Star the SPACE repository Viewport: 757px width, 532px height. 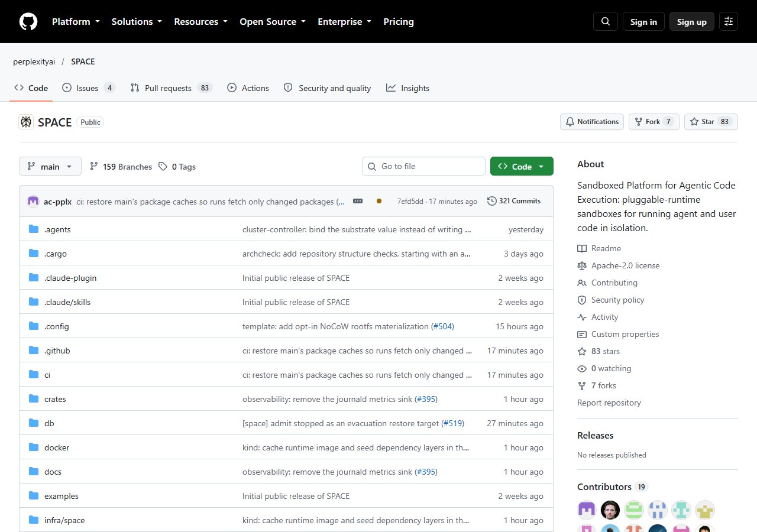click(x=711, y=122)
